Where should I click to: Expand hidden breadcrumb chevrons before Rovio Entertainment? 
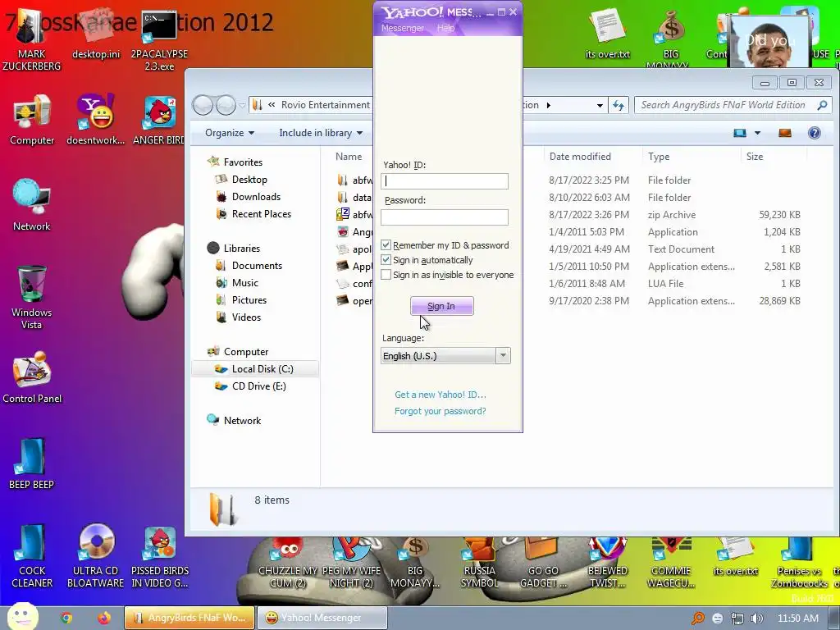pyautogui.click(x=272, y=105)
